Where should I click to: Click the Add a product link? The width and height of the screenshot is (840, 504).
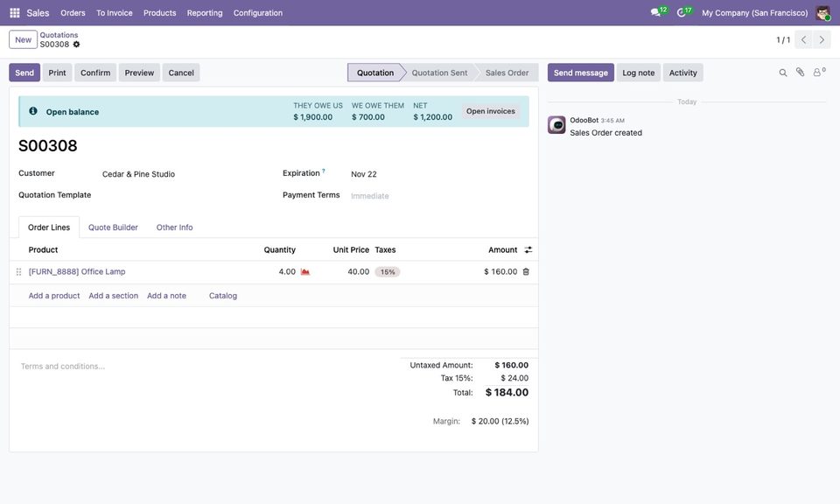tap(54, 296)
